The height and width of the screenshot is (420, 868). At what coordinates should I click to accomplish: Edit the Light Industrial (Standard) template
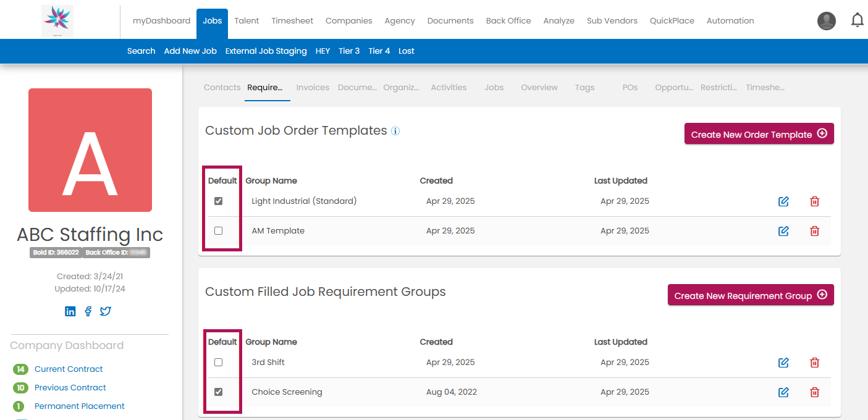point(783,201)
